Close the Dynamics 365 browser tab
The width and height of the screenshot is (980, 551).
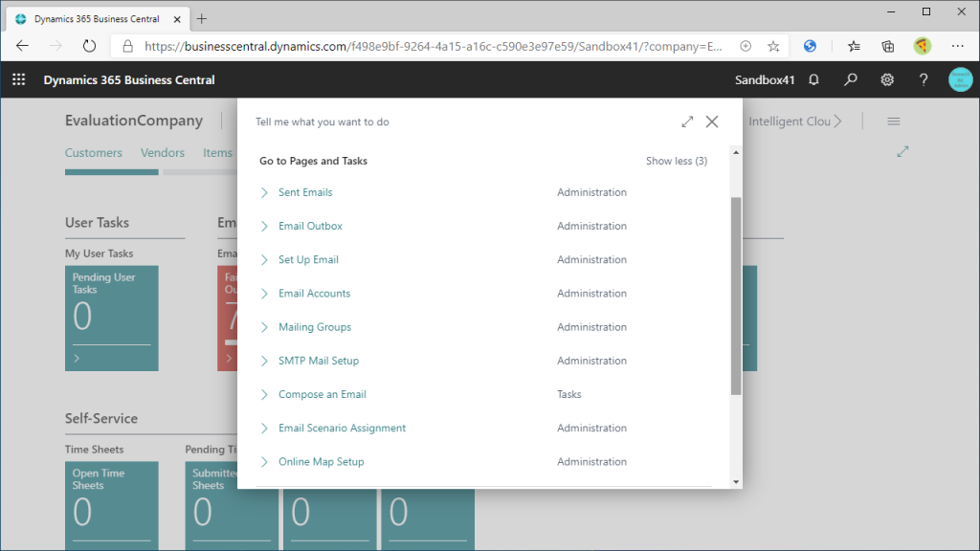pos(177,19)
